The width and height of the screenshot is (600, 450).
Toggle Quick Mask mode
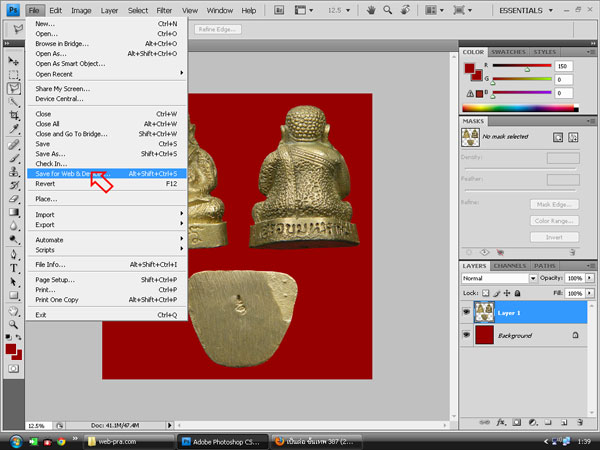click(x=14, y=368)
